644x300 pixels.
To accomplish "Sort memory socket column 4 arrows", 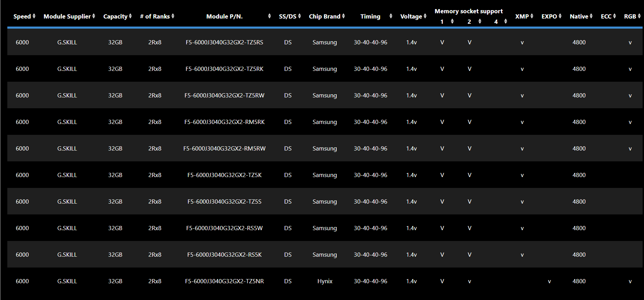I will (506, 21).
